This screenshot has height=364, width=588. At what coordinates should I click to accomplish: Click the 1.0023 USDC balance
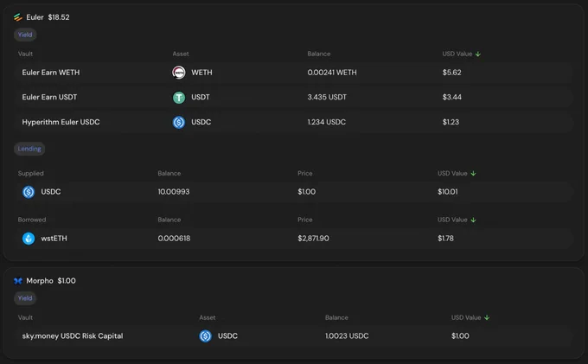tap(347, 335)
